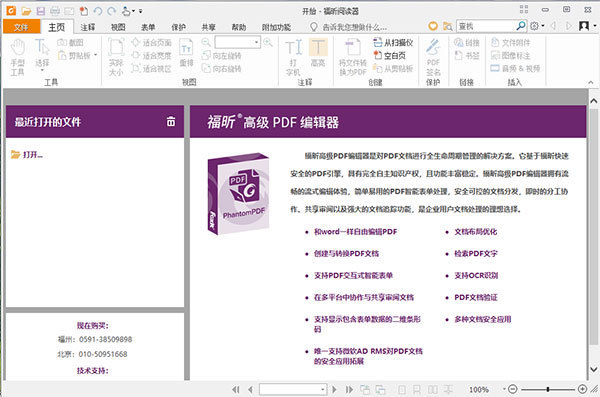
Task: Click the zoom slider in status bar
Action: click(x=548, y=389)
